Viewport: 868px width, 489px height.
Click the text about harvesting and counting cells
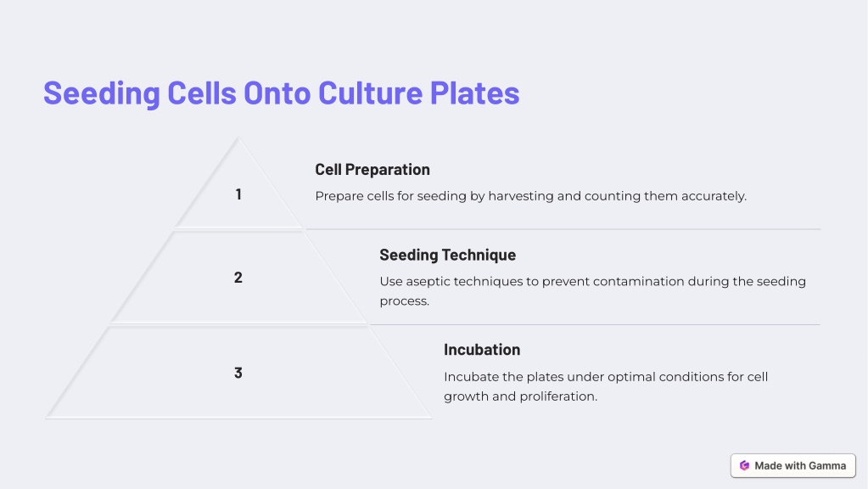[x=531, y=196]
